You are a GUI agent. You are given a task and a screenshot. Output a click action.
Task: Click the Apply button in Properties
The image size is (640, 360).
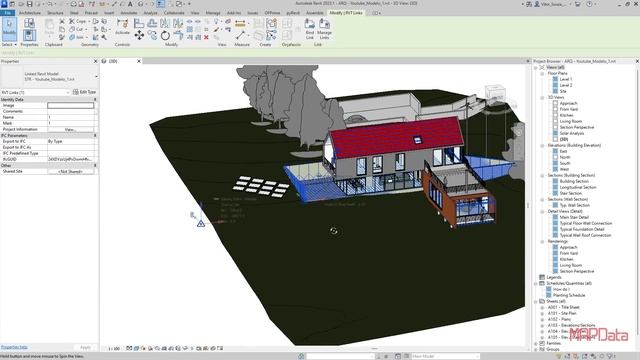(85, 347)
